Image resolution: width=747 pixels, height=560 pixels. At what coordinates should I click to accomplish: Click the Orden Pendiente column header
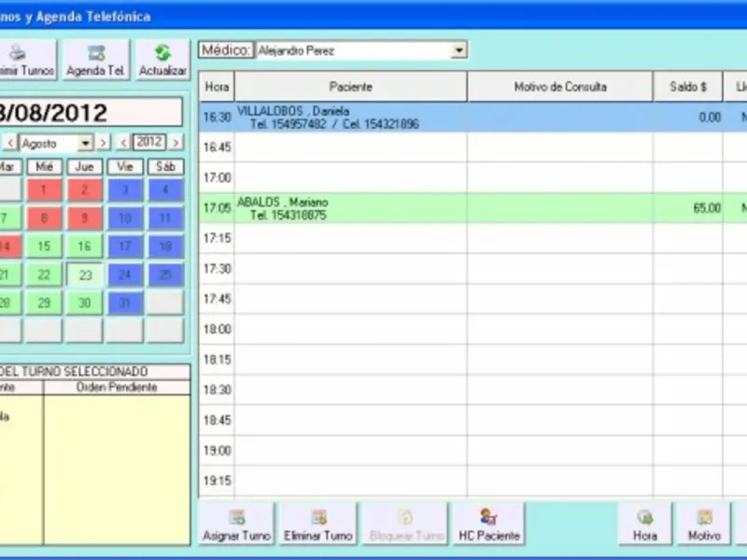[117, 387]
